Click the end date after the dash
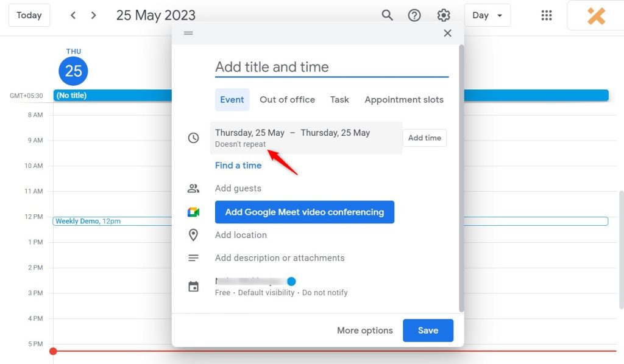 coord(335,133)
